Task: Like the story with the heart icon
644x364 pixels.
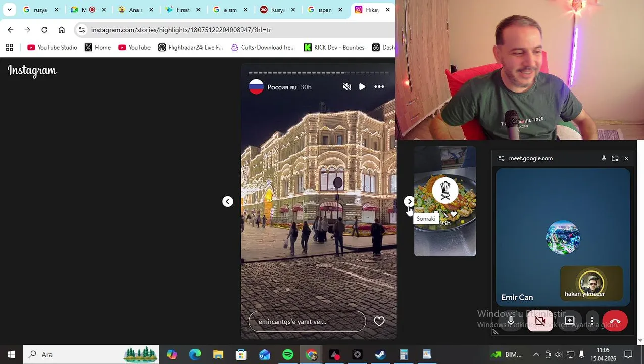Action: pos(379,322)
